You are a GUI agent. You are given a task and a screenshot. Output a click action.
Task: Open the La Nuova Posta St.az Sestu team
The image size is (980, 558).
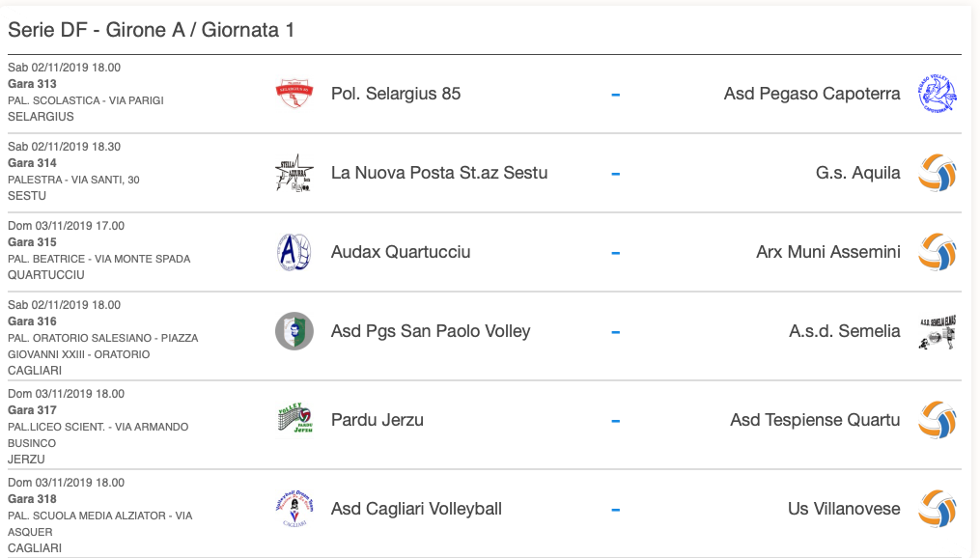tap(439, 173)
